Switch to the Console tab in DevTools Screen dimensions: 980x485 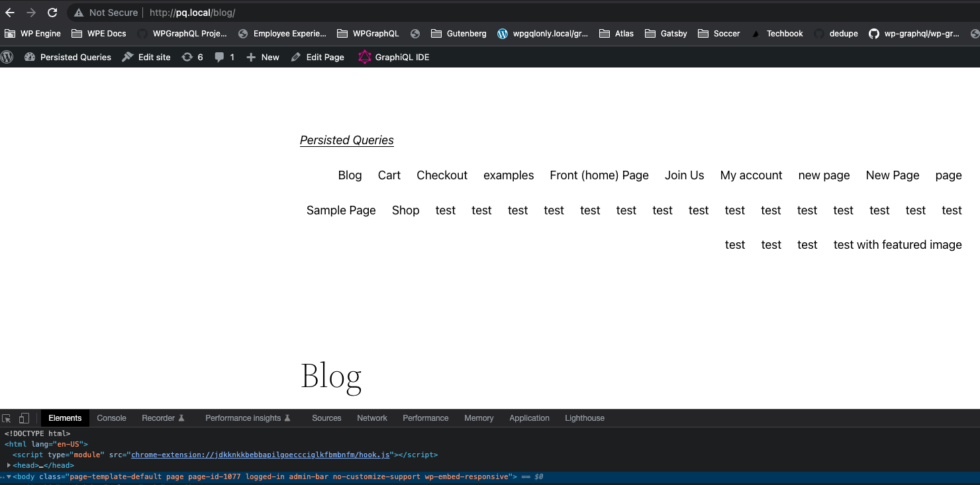[x=111, y=418]
